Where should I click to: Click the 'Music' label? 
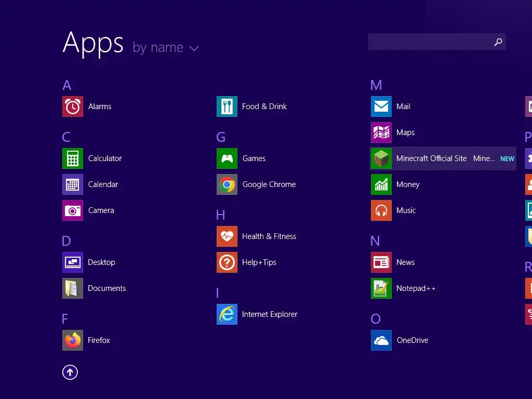[406, 210]
